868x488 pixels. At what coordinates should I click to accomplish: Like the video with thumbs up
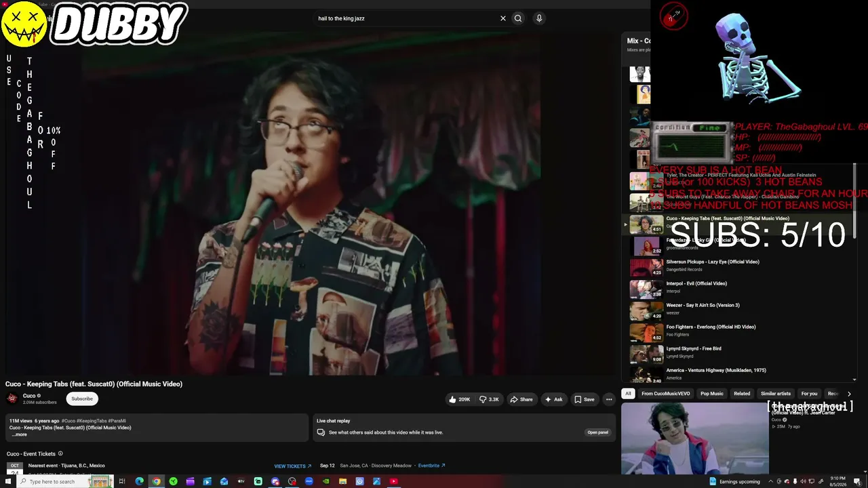459,399
